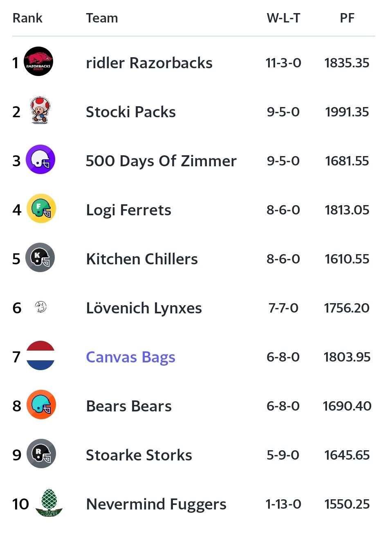Select the Dutch flag avatar of Canvas Bags

pos(40,355)
